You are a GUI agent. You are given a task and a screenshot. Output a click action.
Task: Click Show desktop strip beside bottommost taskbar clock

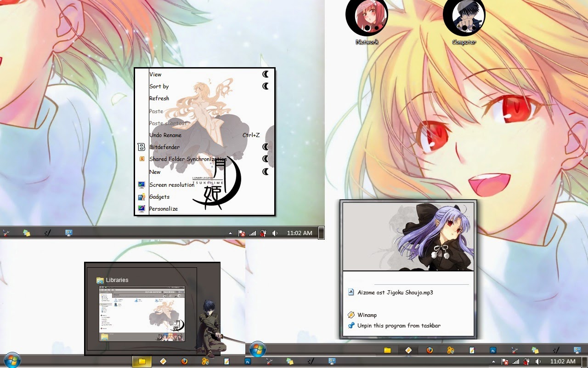coord(584,362)
